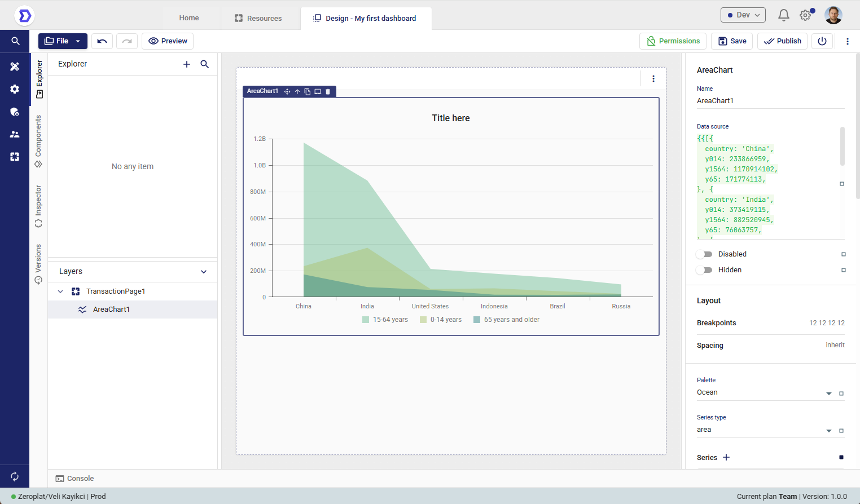Open the Components side tab
This screenshot has width=860, height=504.
tap(38, 141)
